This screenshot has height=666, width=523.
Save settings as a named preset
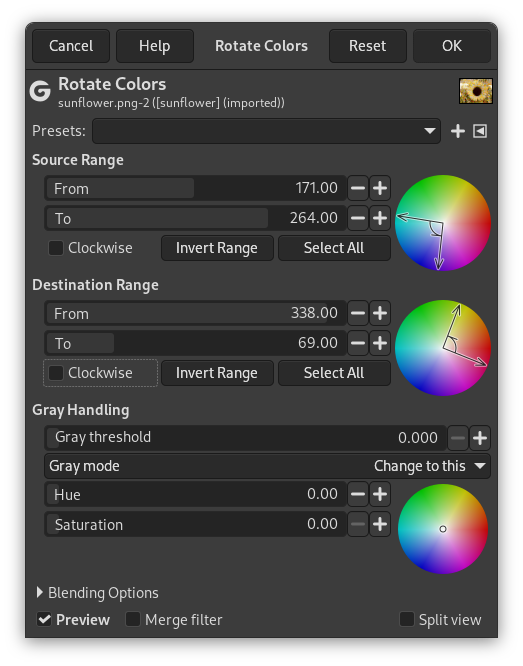(458, 131)
